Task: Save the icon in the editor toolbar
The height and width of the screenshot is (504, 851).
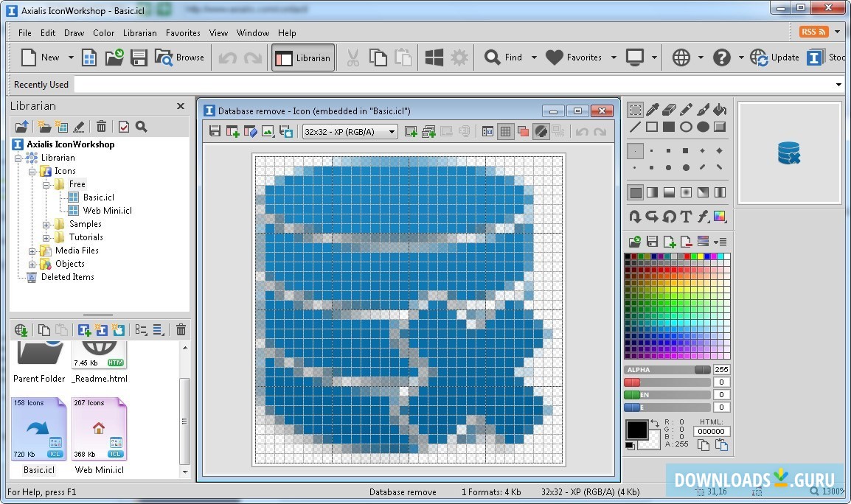Action: point(215,131)
